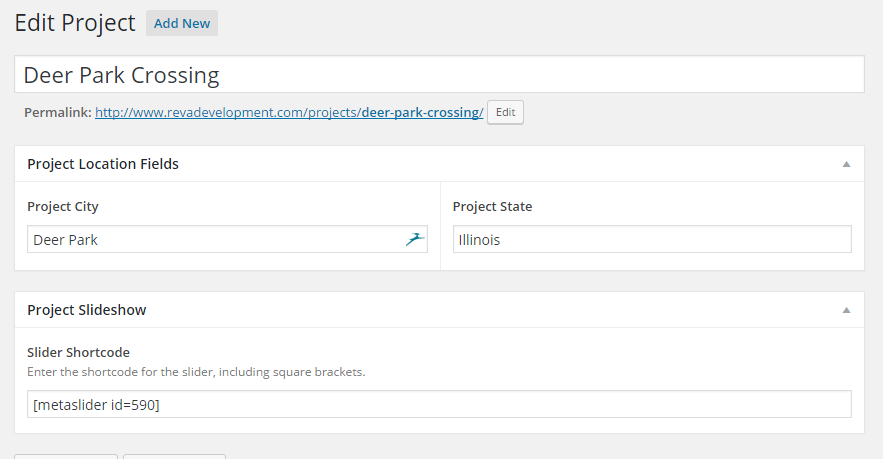Click into the Illinois Project State field
The image size is (883, 459).
coord(652,239)
